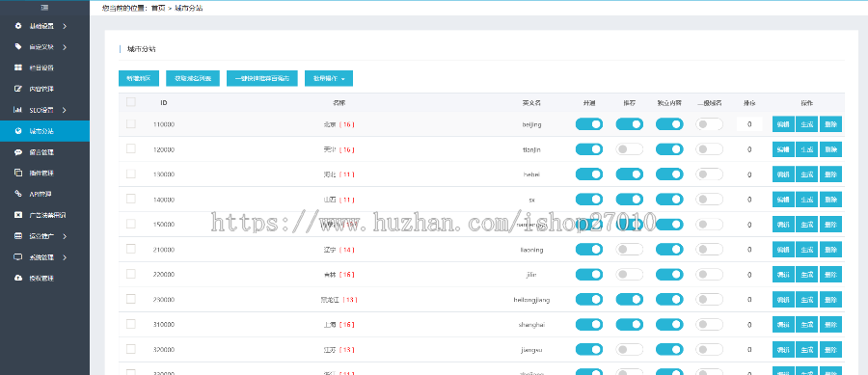Screen dimensions: 868x375
Task: Turn off the 开通 switch for beijing
Action: pos(589,124)
